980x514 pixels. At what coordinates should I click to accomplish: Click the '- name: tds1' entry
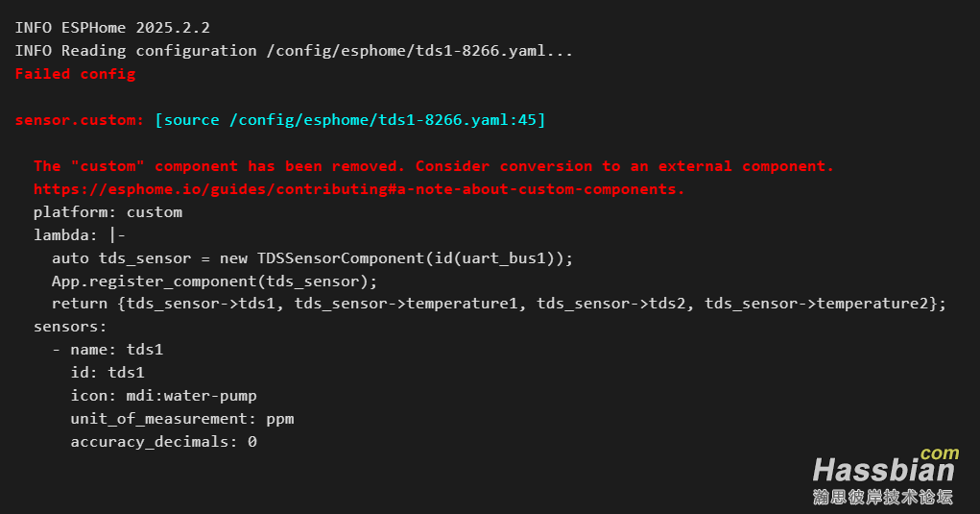[108, 350]
